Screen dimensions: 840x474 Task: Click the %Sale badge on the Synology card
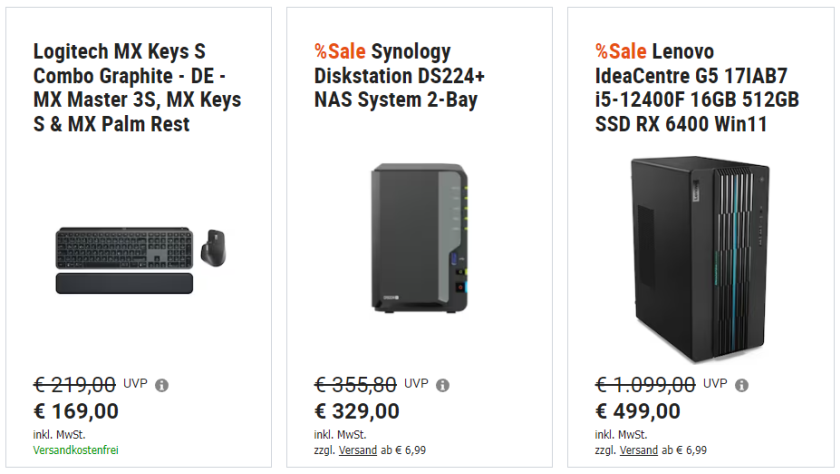(x=340, y=51)
